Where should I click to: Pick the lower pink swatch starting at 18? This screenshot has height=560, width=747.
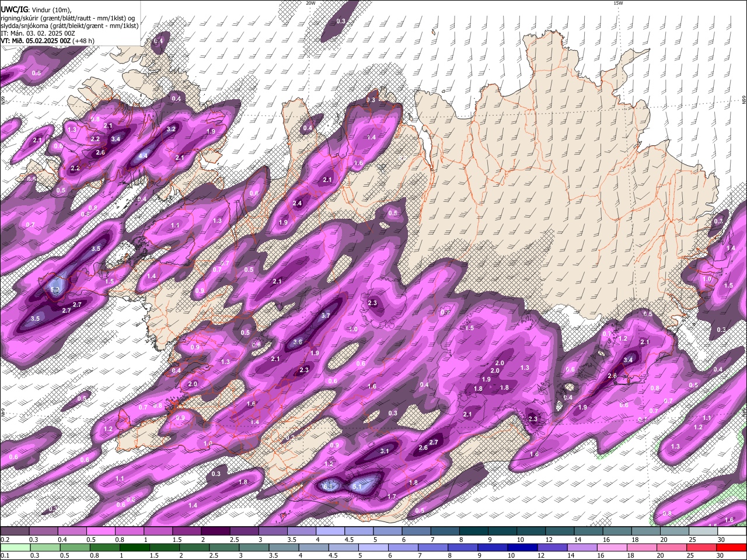coord(641,548)
